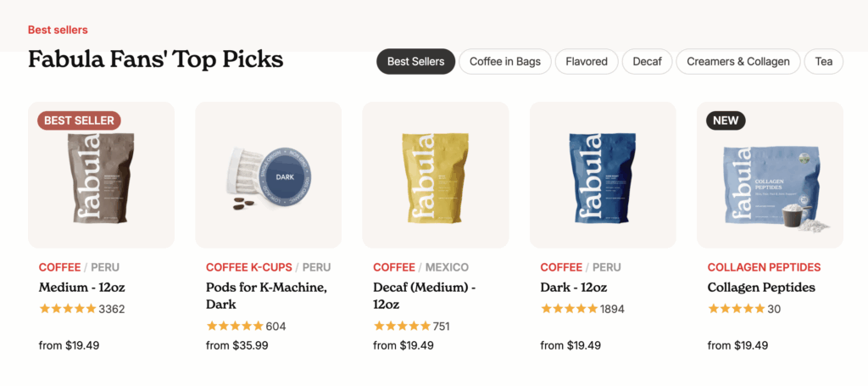The width and height of the screenshot is (868, 386).
Task: Open Pods for K-Machine, Dark link
Action: pyautogui.click(x=266, y=295)
